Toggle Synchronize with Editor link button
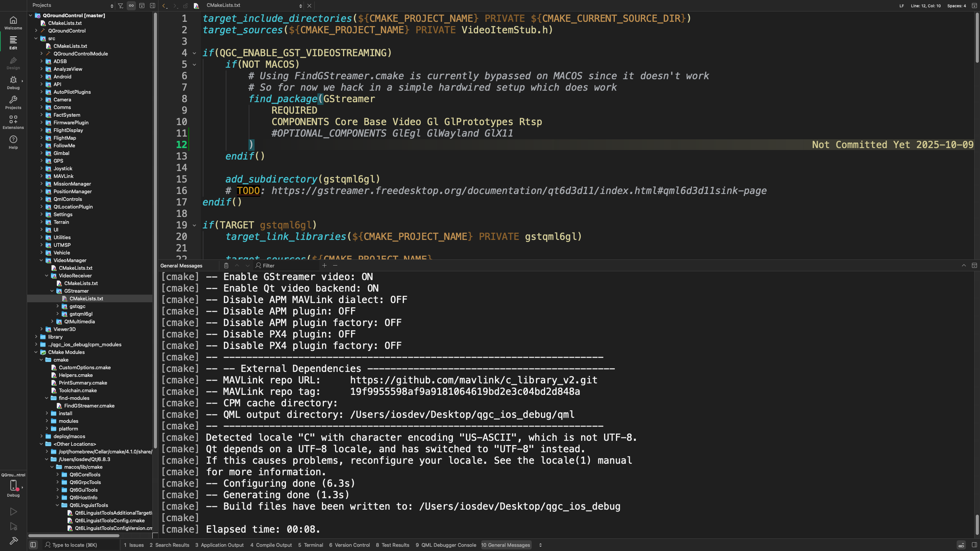The width and height of the screenshot is (980, 551). pyautogui.click(x=131, y=6)
